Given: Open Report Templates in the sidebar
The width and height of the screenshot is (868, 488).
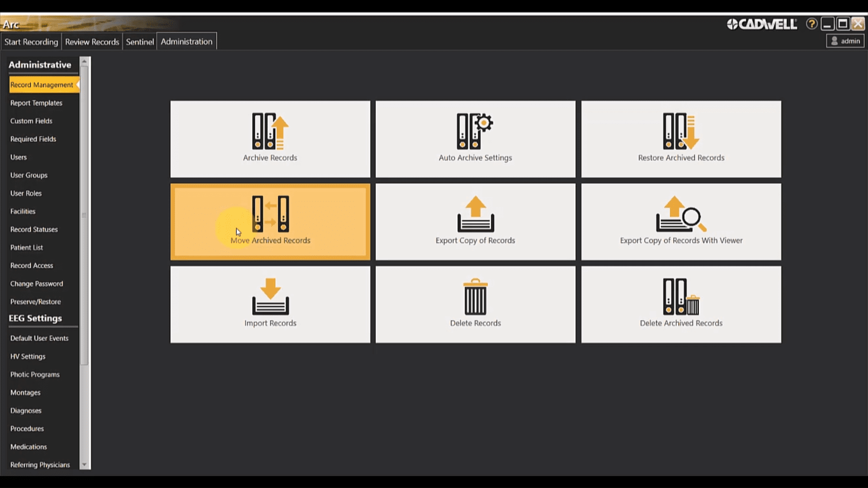Looking at the screenshot, I should pyautogui.click(x=36, y=103).
